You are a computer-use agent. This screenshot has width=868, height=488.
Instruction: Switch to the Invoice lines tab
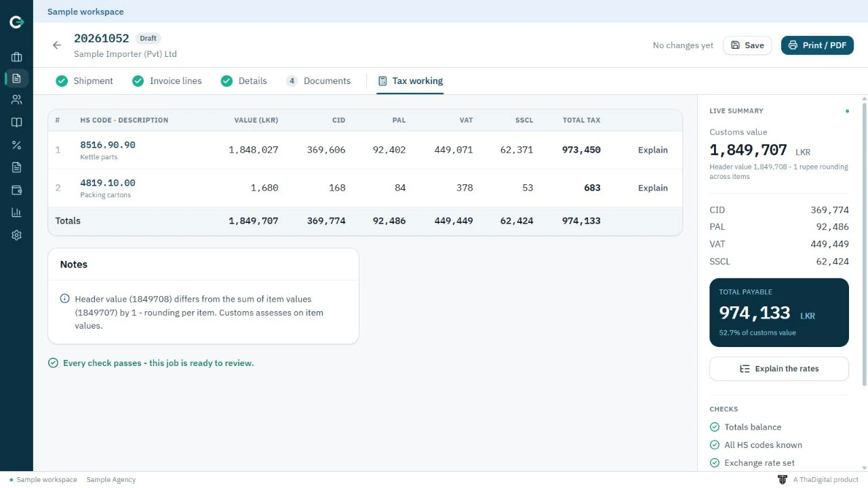point(167,81)
